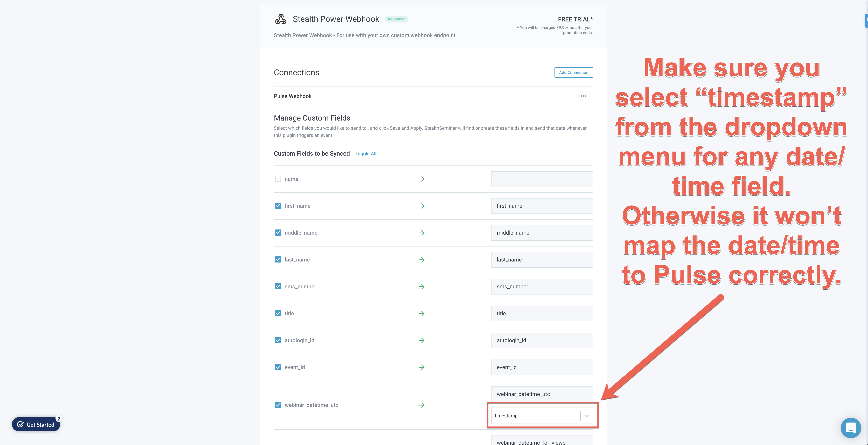Screen dimensions: 868x445
Task: Click the Stealth Power Webhook logo icon
Action: 280,19
